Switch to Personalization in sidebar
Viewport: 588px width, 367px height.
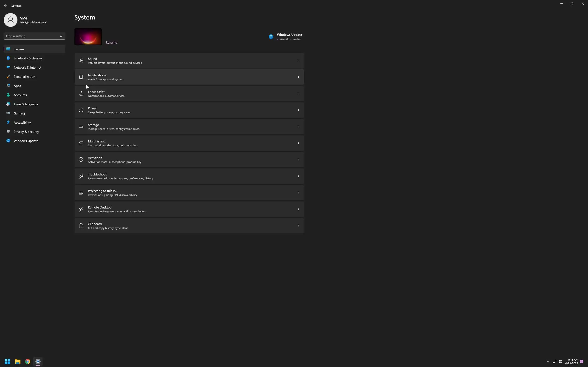coord(24,77)
